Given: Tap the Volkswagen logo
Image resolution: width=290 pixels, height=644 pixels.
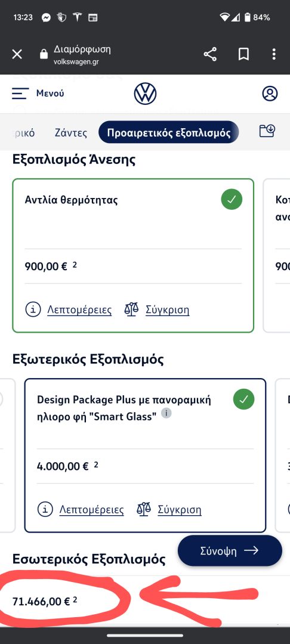Looking at the screenshot, I should [x=145, y=94].
